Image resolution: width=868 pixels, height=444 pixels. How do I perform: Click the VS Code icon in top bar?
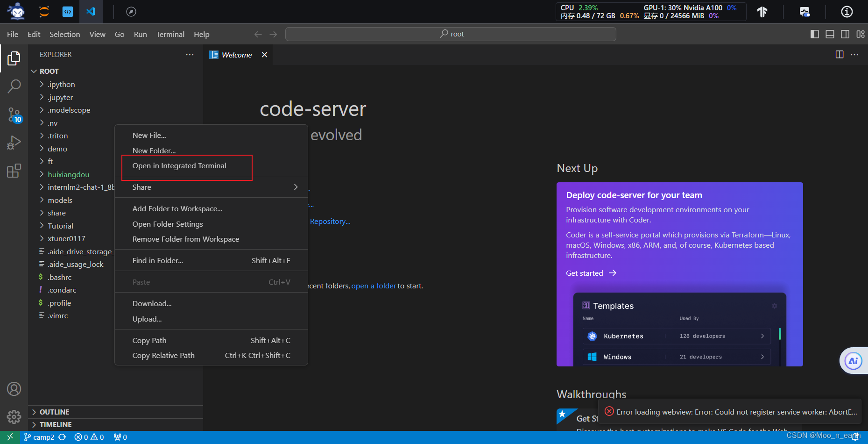click(91, 12)
